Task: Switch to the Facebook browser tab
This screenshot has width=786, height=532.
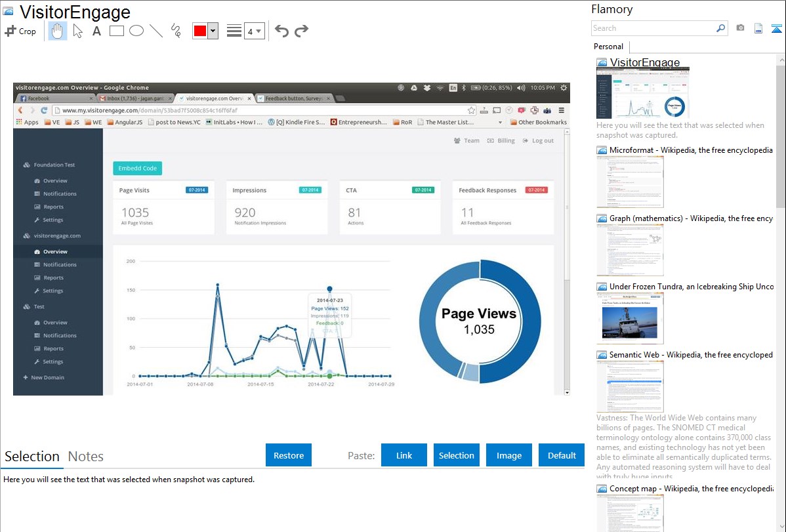Action: [56, 98]
